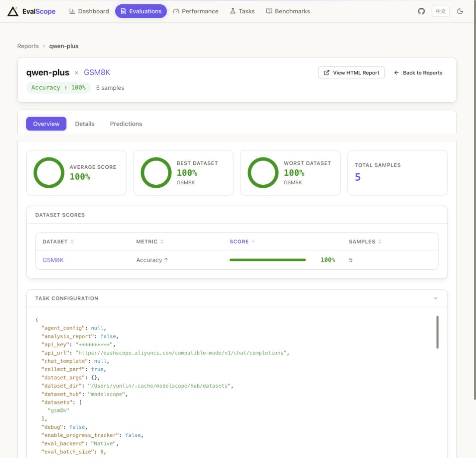Click the Total Samples value 5

[358, 177]
